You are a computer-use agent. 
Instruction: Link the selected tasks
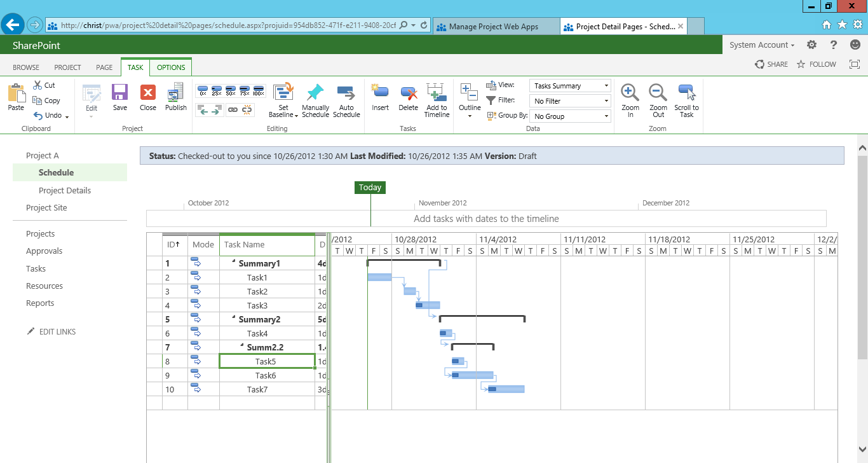pos(233,110)
